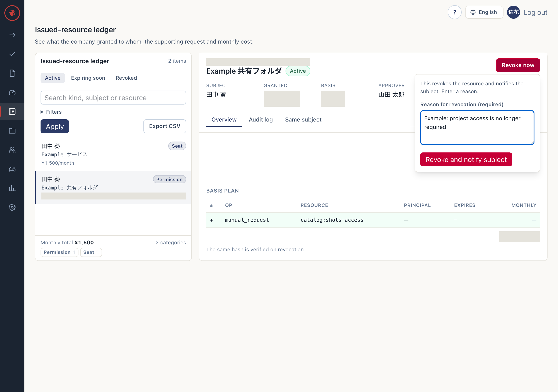
Task: Open the English language selector
Action: 484,12
